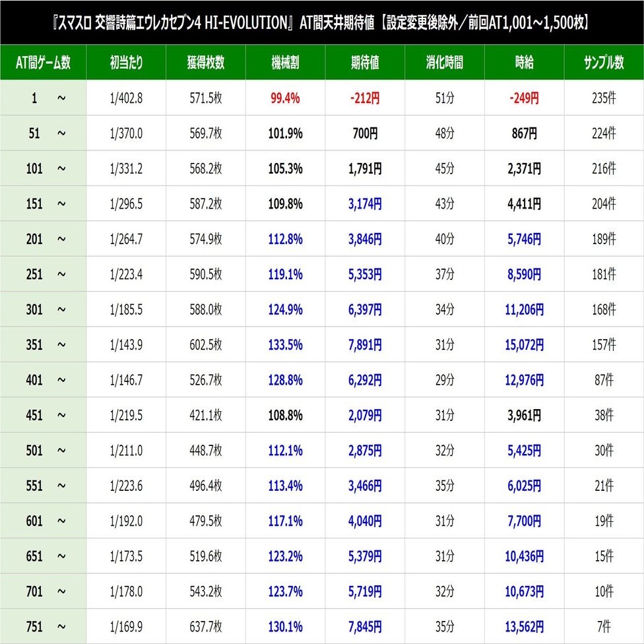Select the 151 ～ game range row label

[43, 204]
